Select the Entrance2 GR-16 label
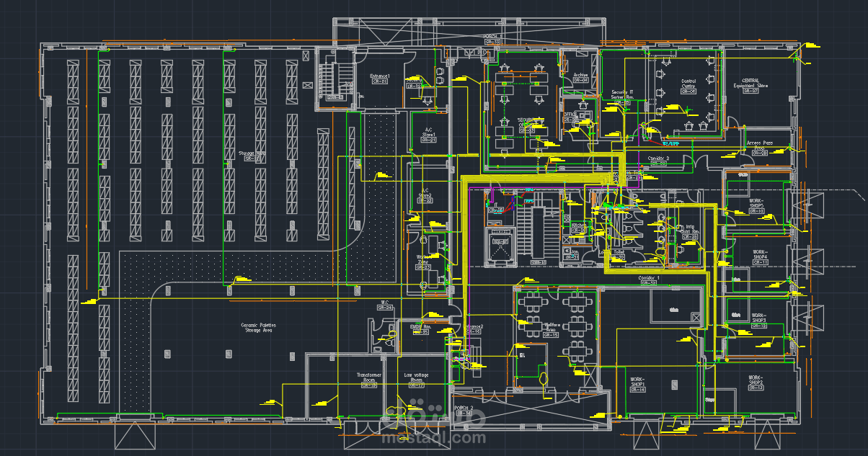 [x=473, y=328]
